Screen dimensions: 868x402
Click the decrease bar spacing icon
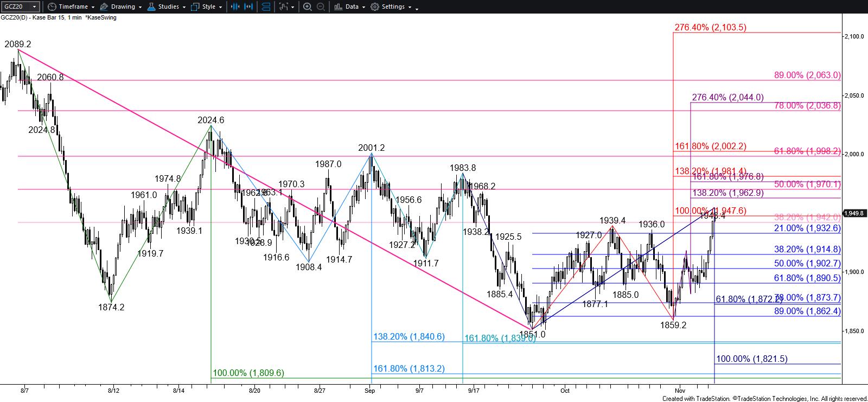click(235, 7)
